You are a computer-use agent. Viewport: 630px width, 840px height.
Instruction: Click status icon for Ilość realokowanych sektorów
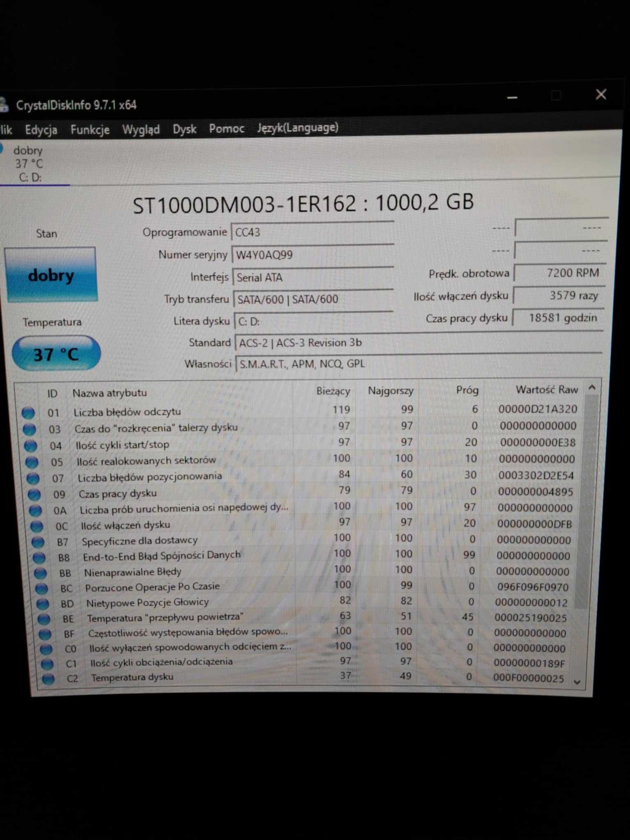tap(32, 462)
